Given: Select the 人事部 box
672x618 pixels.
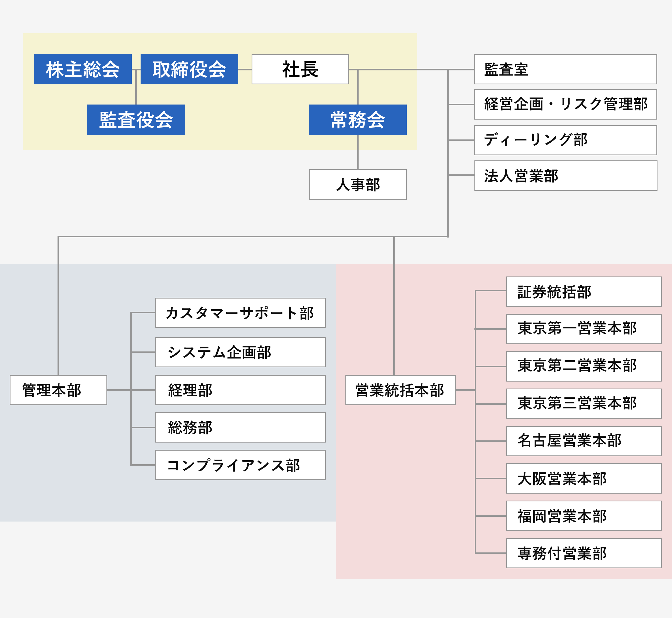Looking at the screenshot, I should coord(358,185).
